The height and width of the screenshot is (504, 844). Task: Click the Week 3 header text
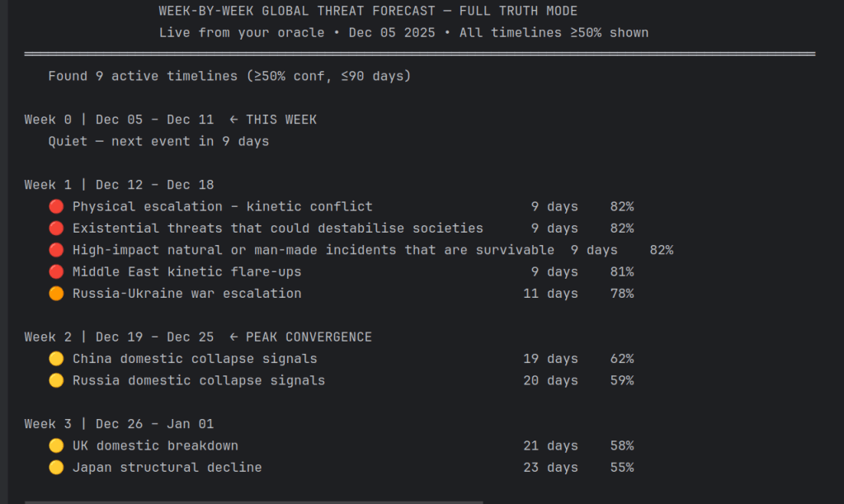119,424
